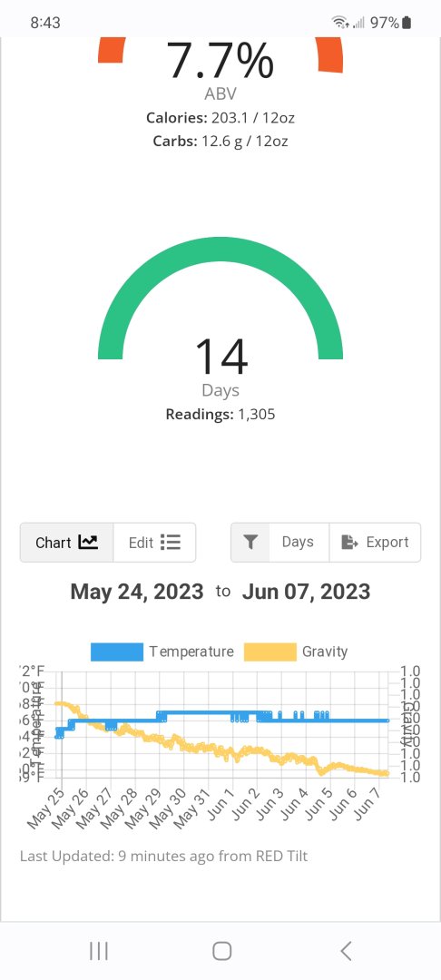Click the yellow Gravity legend swatch
Screen dimensions: 441x980
[x=269, y=652]
